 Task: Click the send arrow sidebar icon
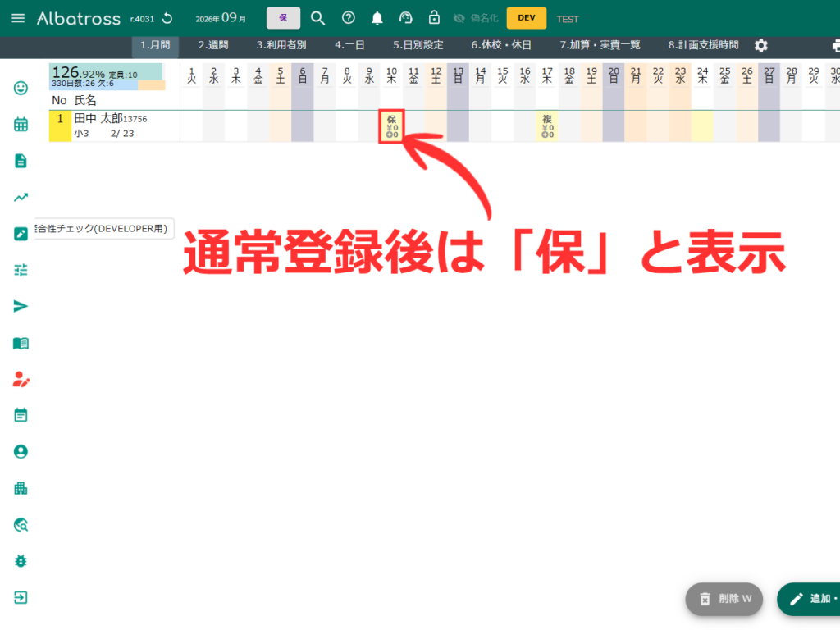pyautogui.click(x=21, y=307)
